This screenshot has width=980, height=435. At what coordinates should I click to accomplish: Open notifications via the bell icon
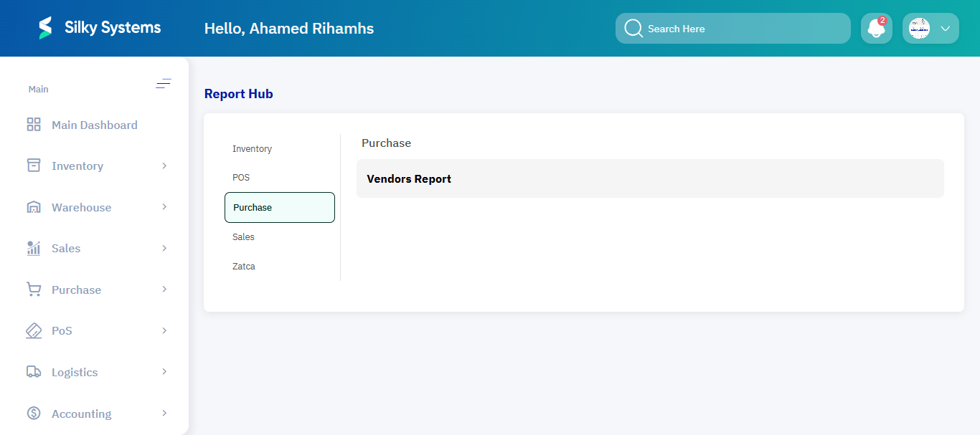pyautogui.click(x=876, y=28)
